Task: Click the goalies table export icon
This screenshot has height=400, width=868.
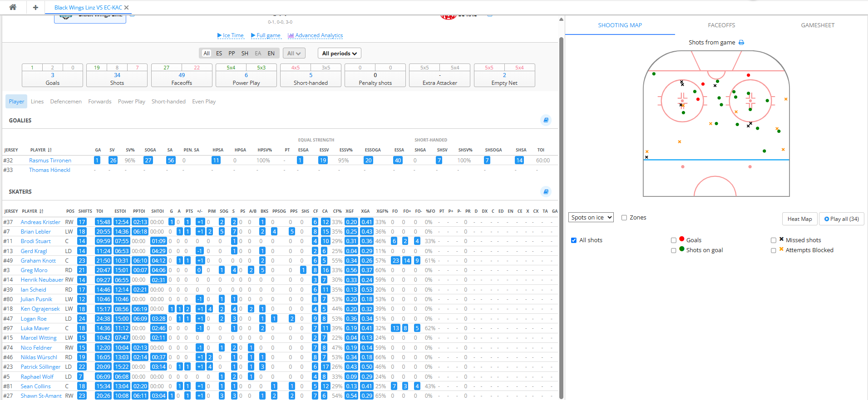Action: [546, 120]
